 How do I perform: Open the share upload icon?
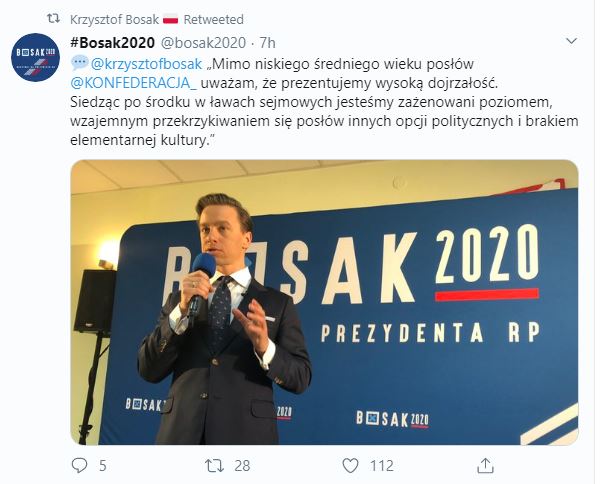pos(485,466)
